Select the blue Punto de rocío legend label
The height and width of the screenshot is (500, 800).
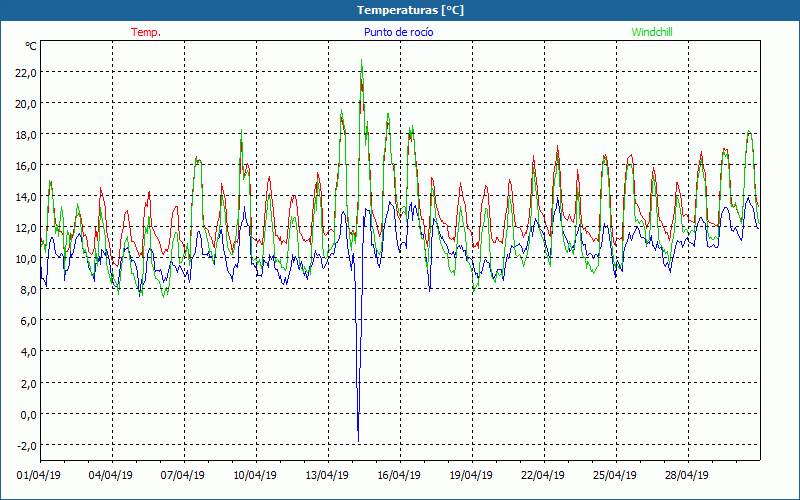[x=398, y=32]
